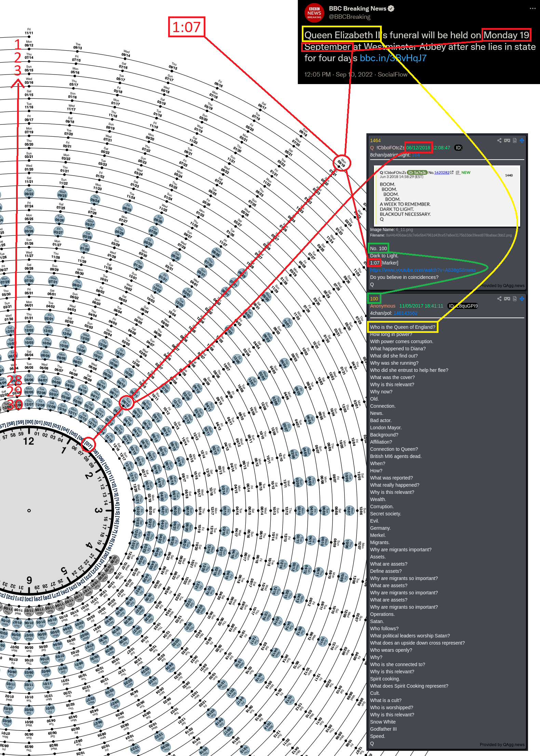
Task: Click the ID: badge on post 1464
Action: pyautogui.click(x=458, y=148)
